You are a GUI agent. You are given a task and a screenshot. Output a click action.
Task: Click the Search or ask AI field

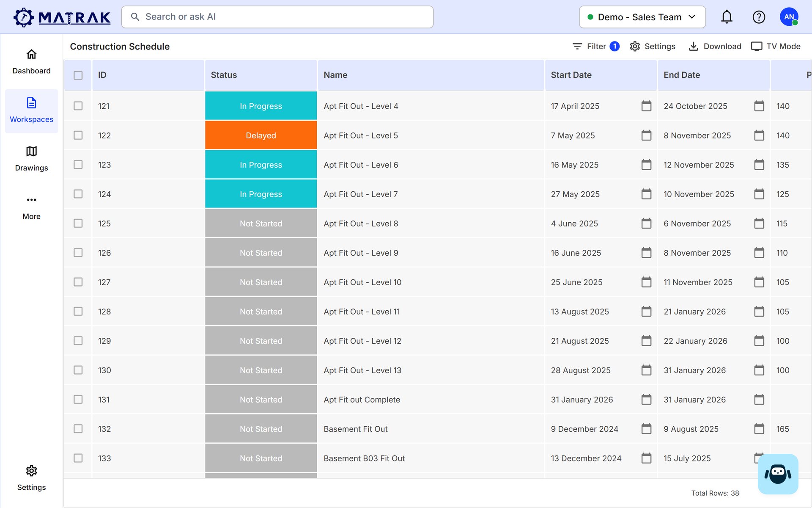click(x=277, y=17)
